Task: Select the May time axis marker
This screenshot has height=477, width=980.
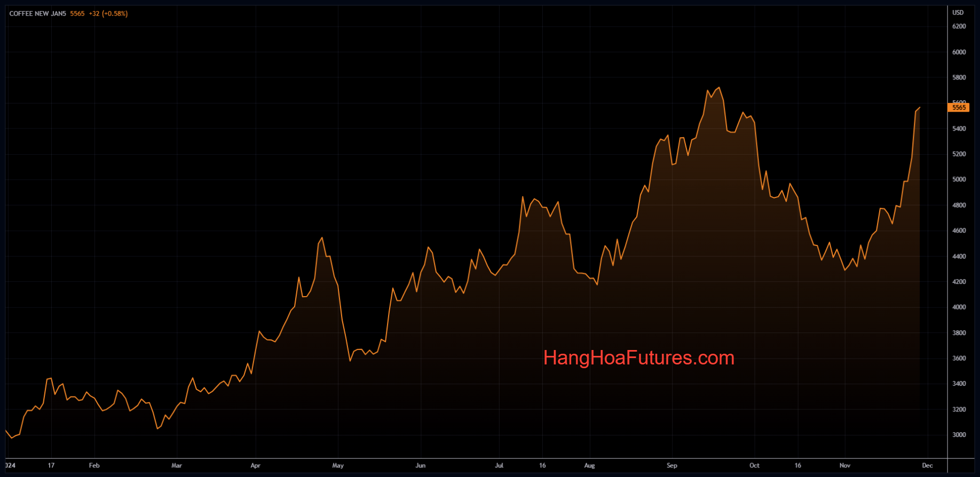Action: pos(338,466)
